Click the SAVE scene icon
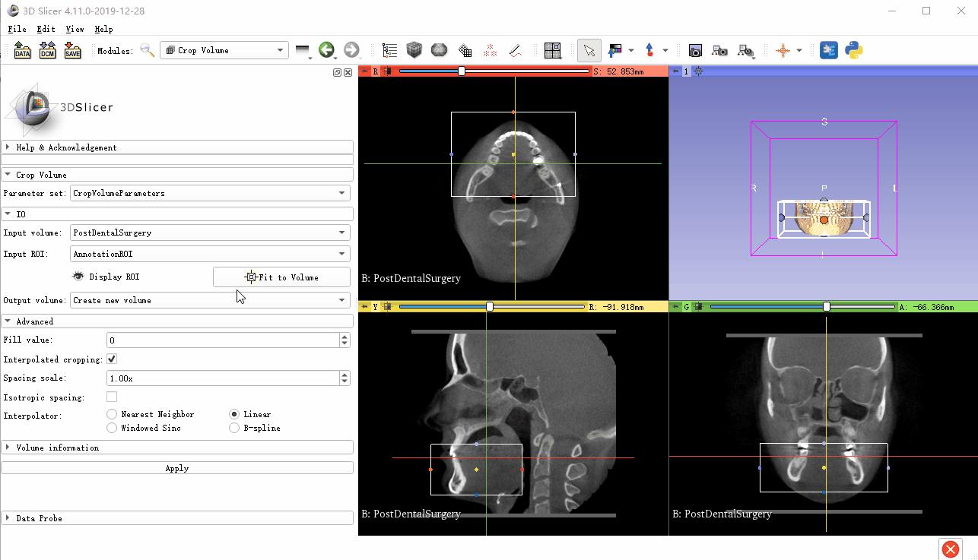 72,51
